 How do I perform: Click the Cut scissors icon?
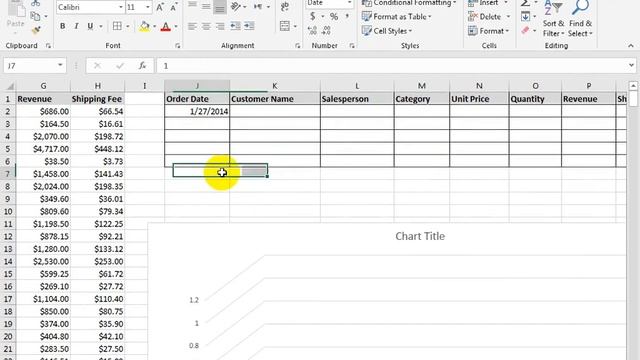36,3
